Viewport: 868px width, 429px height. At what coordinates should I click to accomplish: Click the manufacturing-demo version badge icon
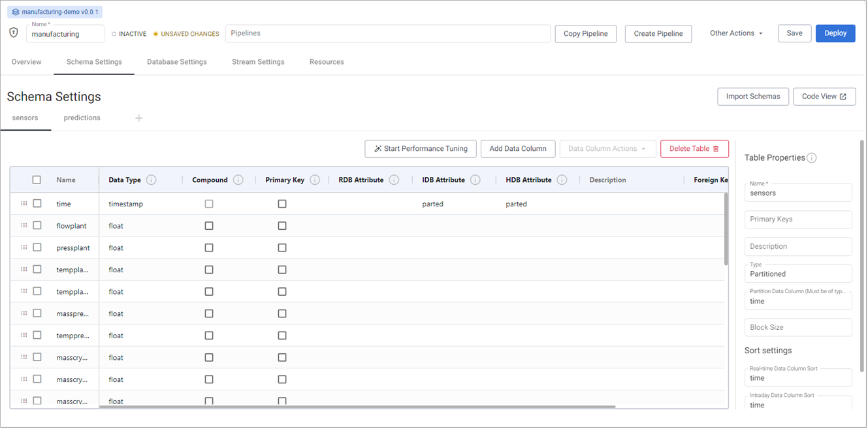tap(16, 11)
